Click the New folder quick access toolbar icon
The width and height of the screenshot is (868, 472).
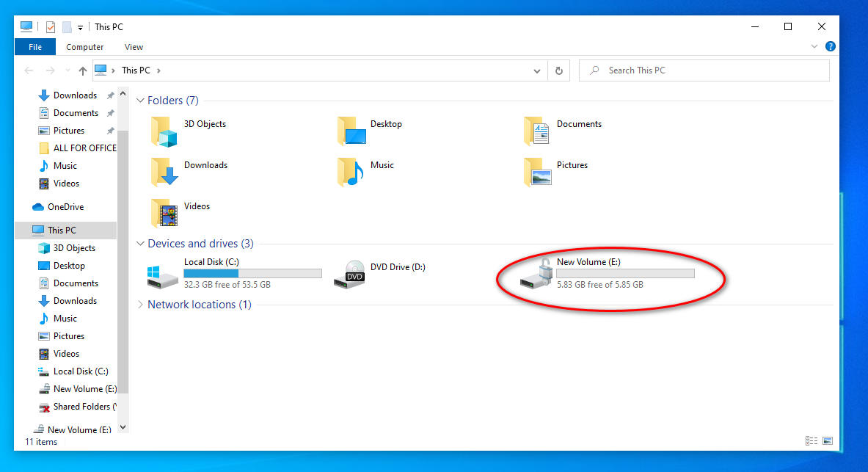67,27
